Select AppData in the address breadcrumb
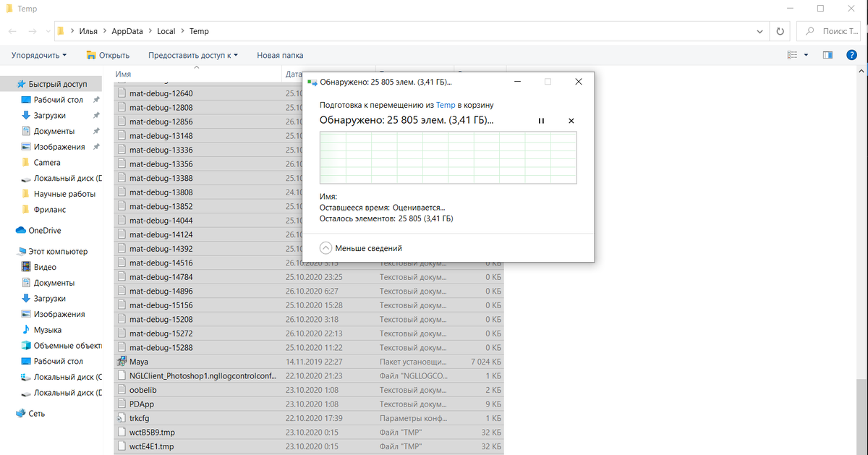This screenshot has width=868, height=455. click(127, 32)
